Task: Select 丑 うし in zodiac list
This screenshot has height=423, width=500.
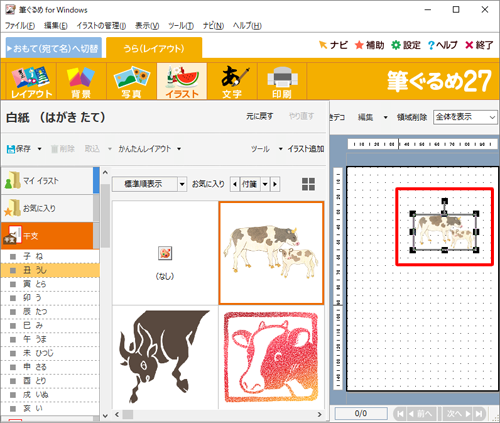Action: click(x=50, y=270)
